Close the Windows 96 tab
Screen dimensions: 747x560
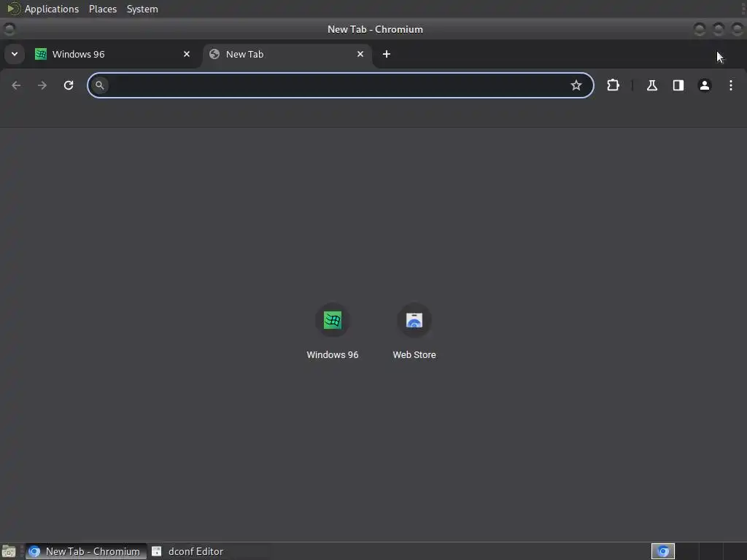click(x=187, y=54)
